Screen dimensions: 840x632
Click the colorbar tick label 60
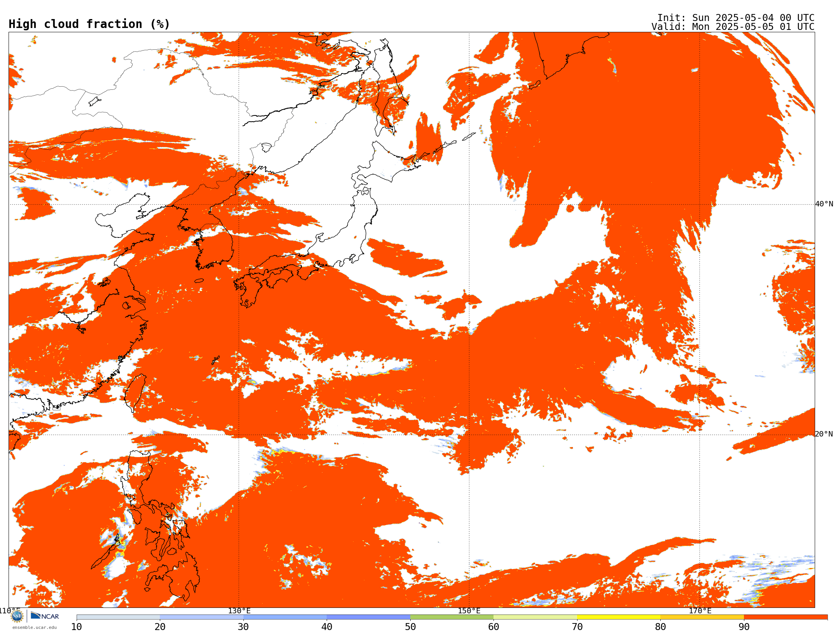pyautogui.click(x=493, y=627)
